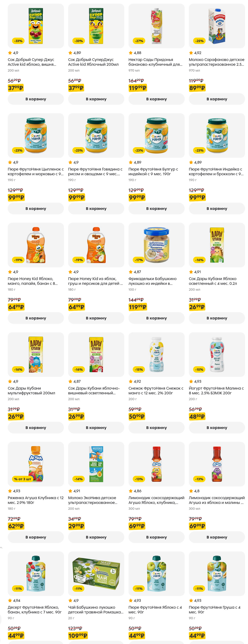
Task: Click the Чай Бабушкино лукошко Ромашка box image
Action: coord(96,573)
